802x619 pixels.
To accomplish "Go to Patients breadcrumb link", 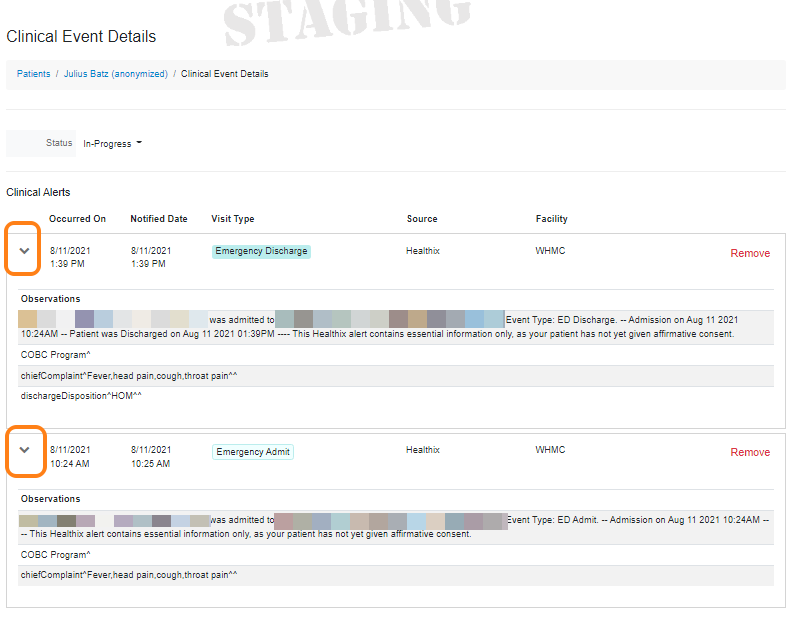I will point(33,74).
